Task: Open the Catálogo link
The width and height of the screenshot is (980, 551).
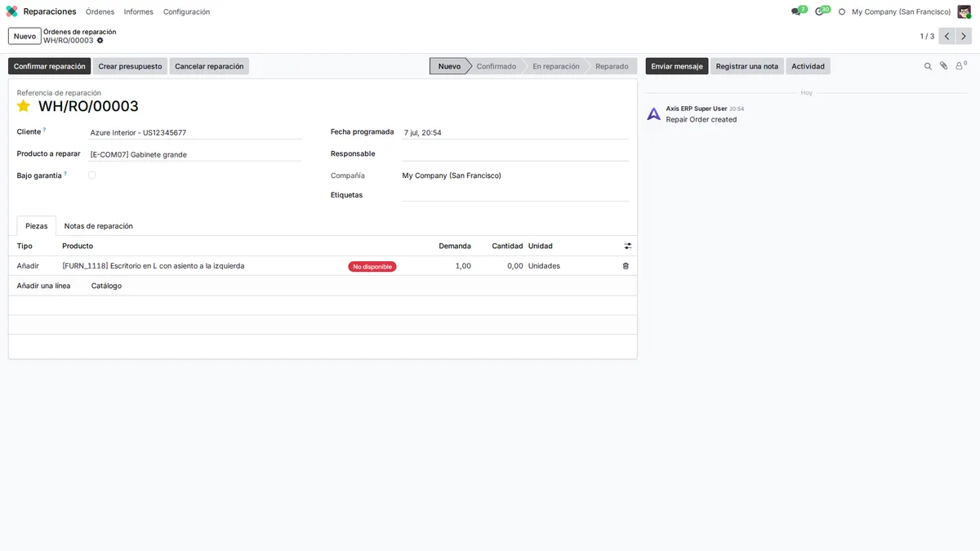Action: point(106,286)
